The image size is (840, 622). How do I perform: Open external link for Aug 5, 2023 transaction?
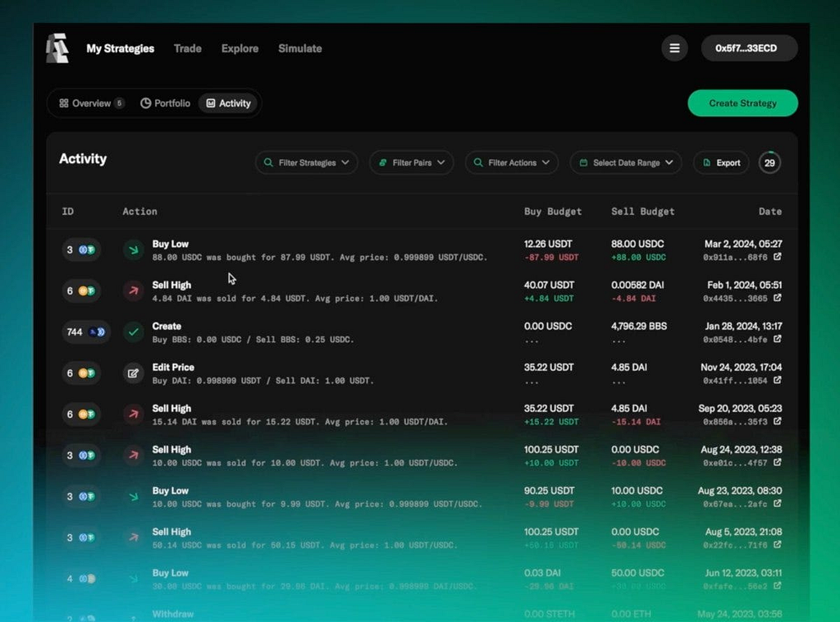pyautogui.click(x=778, y=545)
